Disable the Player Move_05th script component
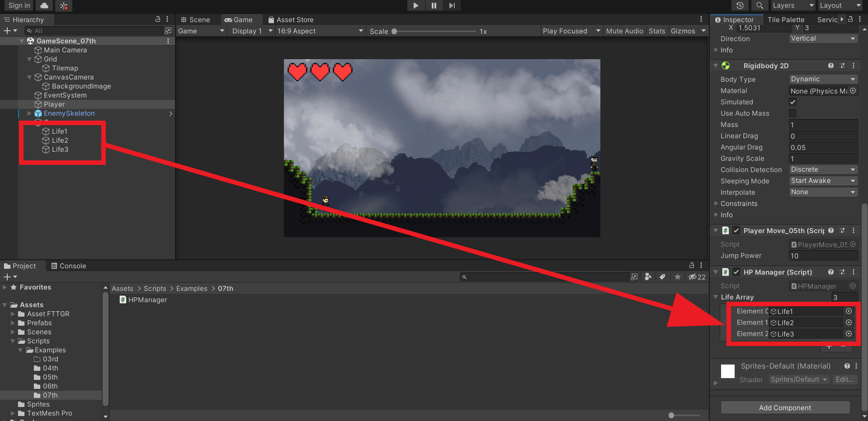Viewport: 868px width, 421px height. point(736,230)
